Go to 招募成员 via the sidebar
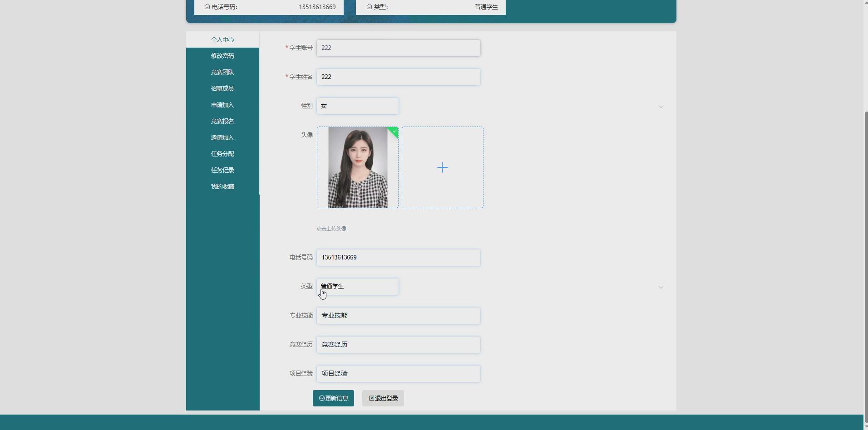Screen dimensions: 868x430 (x=222, y=88)
